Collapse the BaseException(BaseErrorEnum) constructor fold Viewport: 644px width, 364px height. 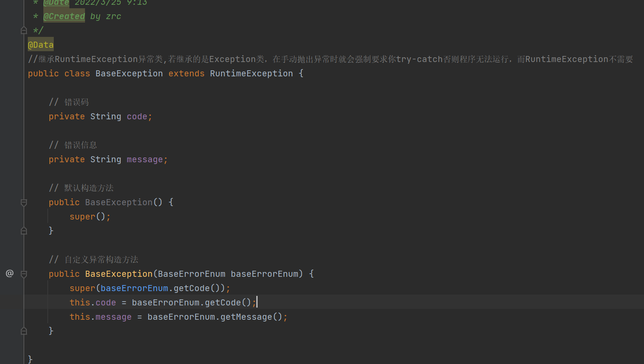click(24, 274)
